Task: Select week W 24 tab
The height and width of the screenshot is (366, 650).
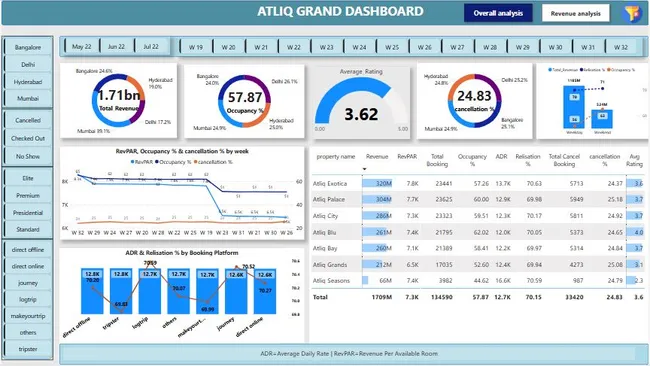Action: coord(359,47)
